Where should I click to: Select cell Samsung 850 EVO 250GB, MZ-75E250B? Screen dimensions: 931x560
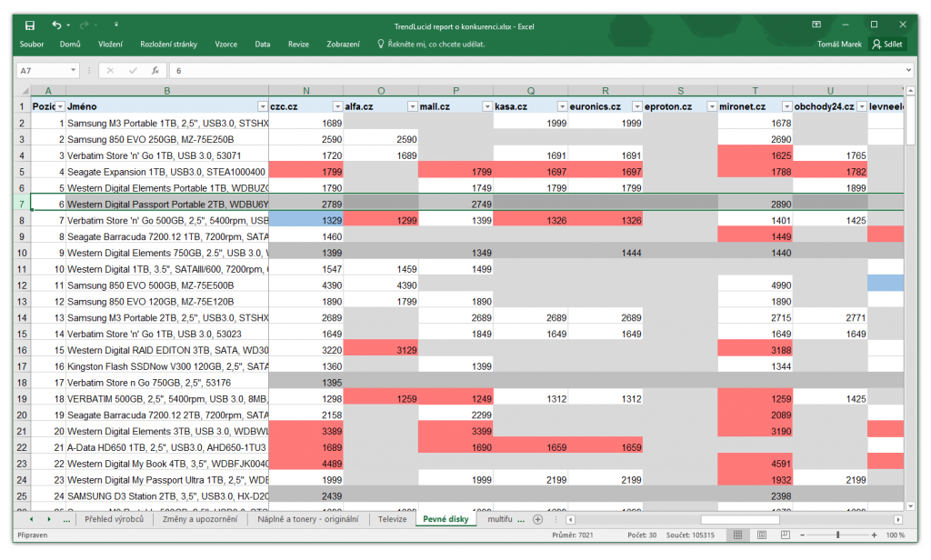167,139
